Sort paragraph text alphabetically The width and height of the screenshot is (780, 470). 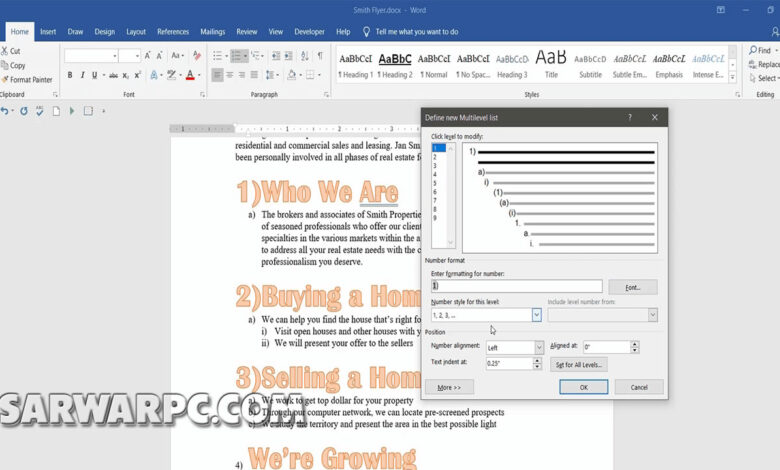point(305,56)
